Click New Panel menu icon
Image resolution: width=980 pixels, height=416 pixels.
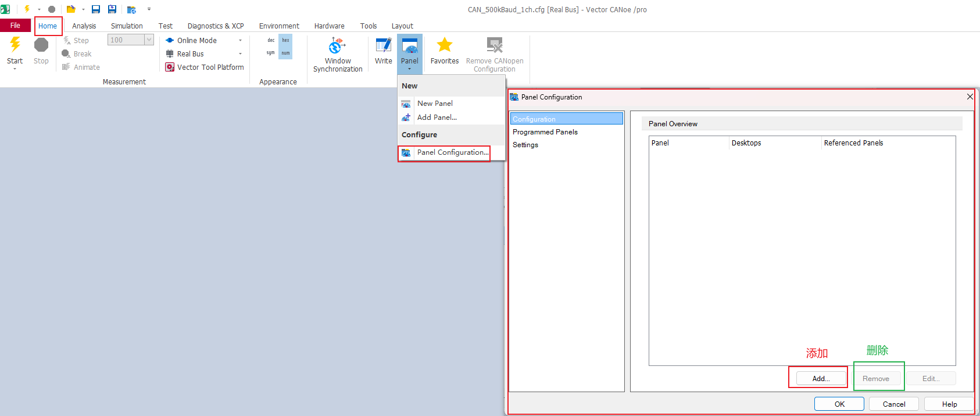[x=406, y=104]
